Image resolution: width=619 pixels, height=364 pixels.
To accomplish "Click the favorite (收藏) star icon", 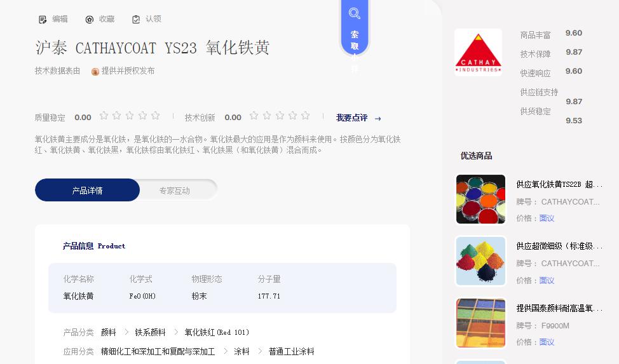I will pyautogui.click(x=90, y=19).
